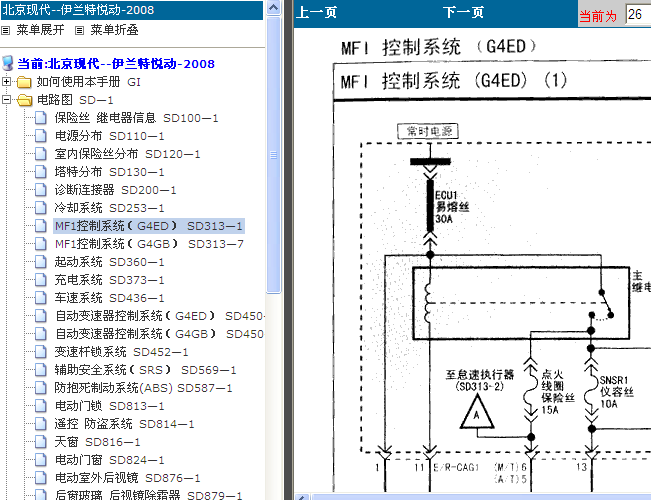This screenshot has height=500, width=651.
Task: Open 电源分布 SD110-1
Action: 109,136
